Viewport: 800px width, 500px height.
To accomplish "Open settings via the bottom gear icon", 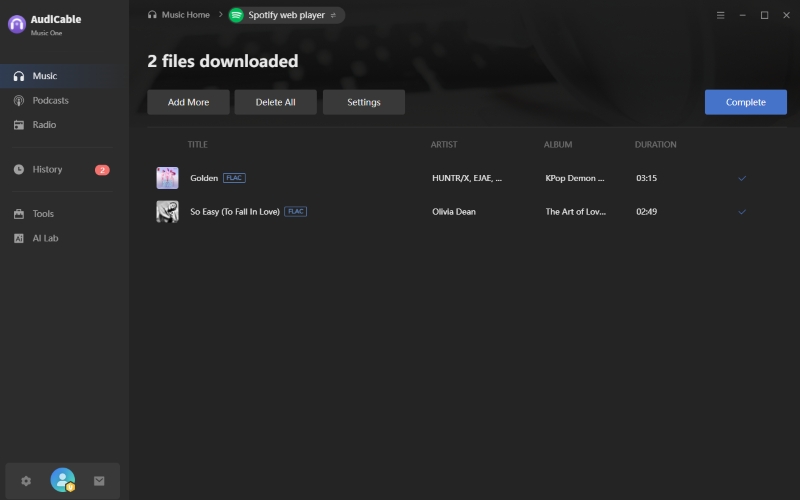I will coord(26,481).
